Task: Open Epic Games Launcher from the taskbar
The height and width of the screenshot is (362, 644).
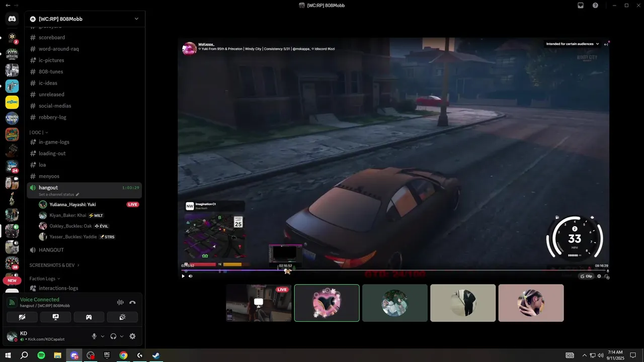Action: (x=107, y=355)
